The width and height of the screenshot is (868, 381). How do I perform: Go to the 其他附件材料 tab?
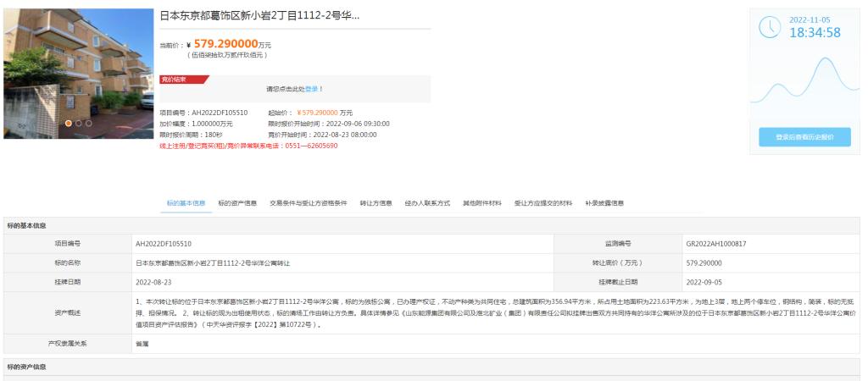tap(481, 203)
